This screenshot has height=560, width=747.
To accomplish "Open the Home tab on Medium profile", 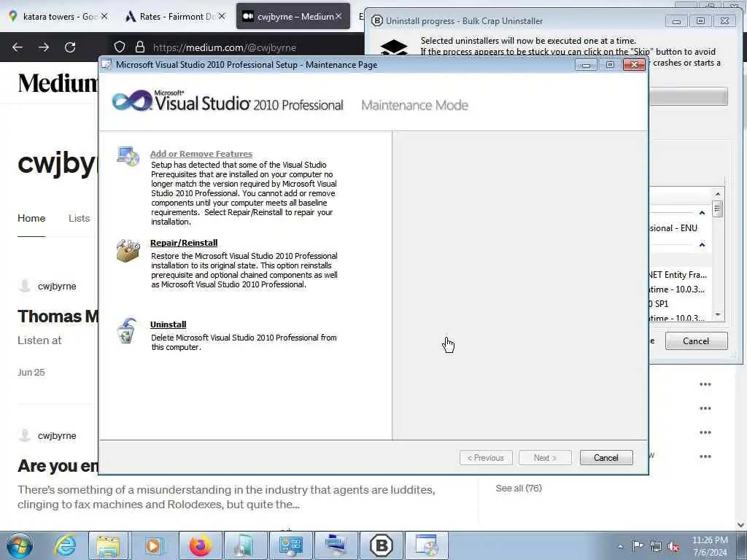I will tap(31, 219).
